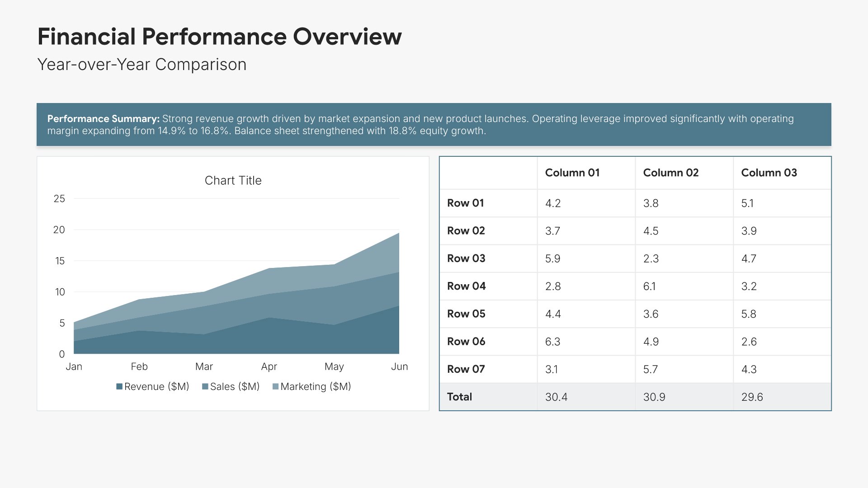This screenshot has height=488, width=868.
Task: Click the Financial Performance Overview heading
Action: click(219, 37)
